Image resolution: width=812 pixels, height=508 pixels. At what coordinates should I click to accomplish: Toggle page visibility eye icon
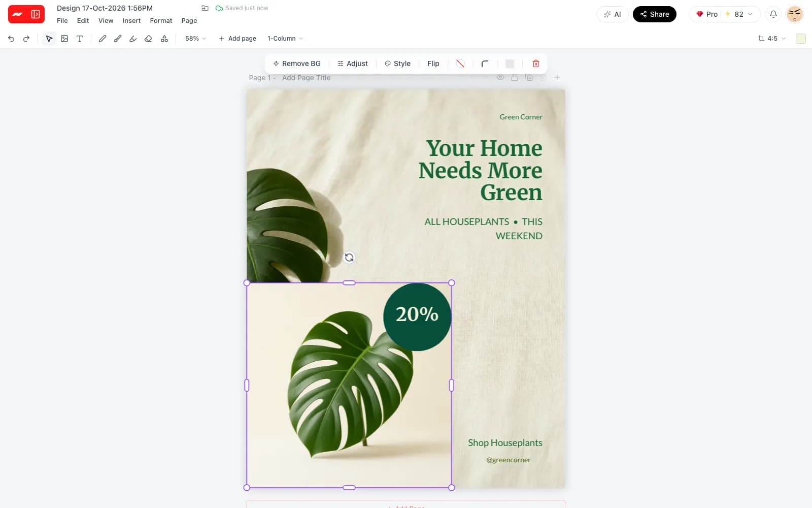coord(500,77)
